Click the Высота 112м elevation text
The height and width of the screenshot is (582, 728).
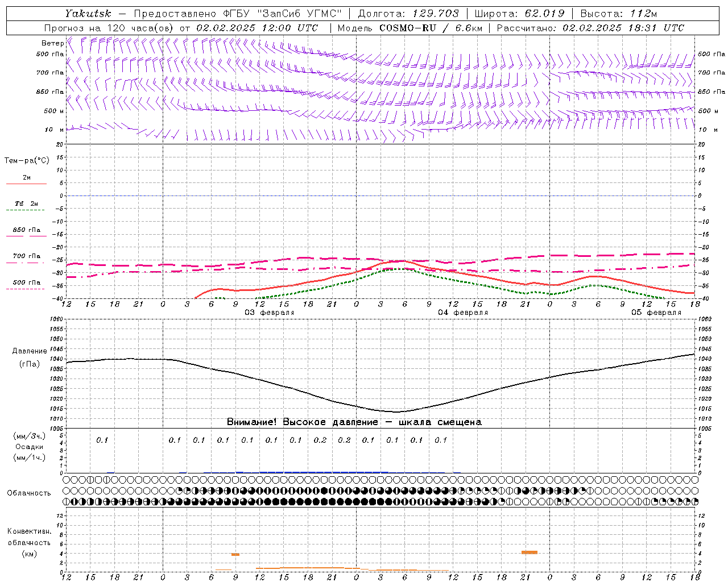[x=619, y=14]
